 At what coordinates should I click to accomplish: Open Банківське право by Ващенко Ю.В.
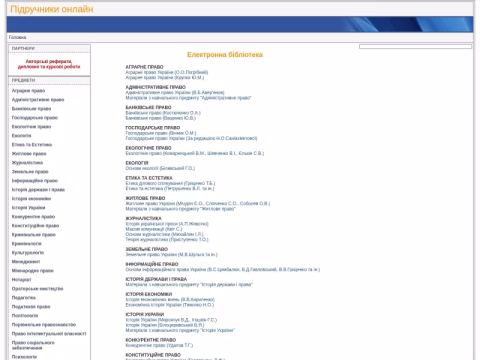(x=161, y=118)
